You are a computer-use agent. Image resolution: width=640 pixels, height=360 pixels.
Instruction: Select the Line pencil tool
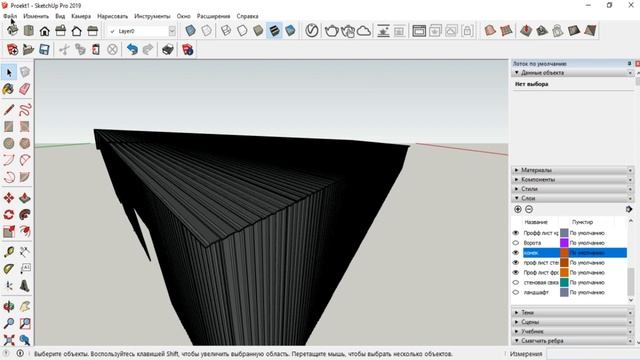9,109
